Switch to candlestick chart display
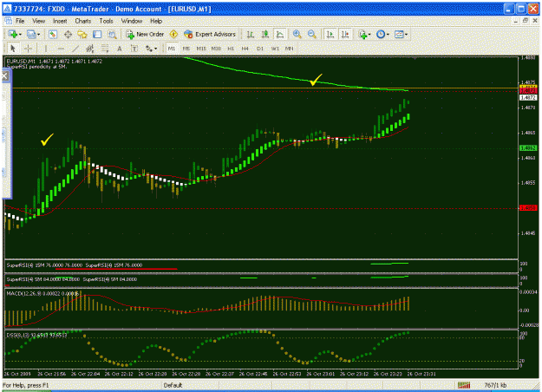This screenshot has height=392, width=542. click(x=265, y=34)
